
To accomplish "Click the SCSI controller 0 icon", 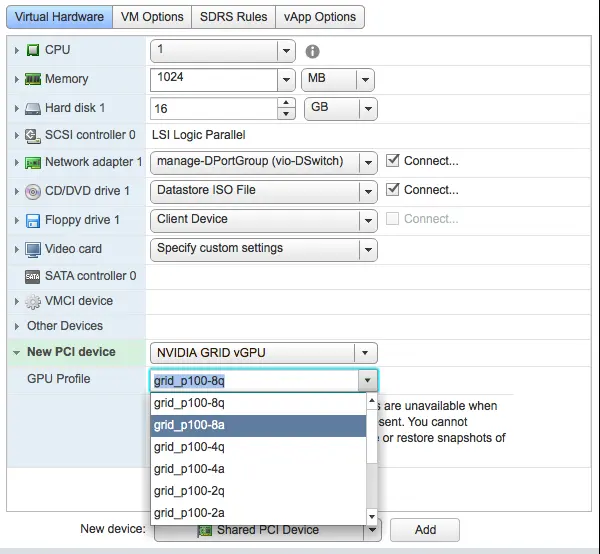I will tap(33, 136).
